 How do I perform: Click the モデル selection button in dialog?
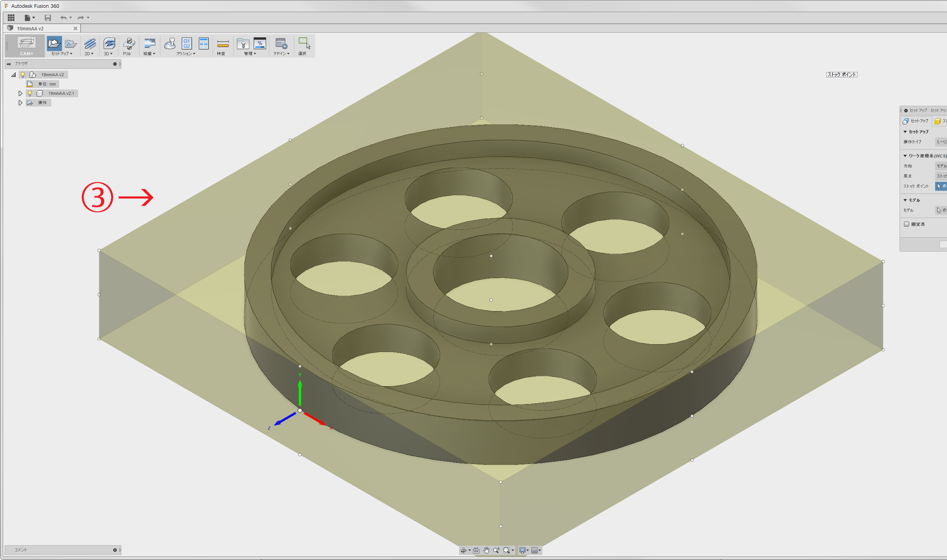(x=940, y=210)
